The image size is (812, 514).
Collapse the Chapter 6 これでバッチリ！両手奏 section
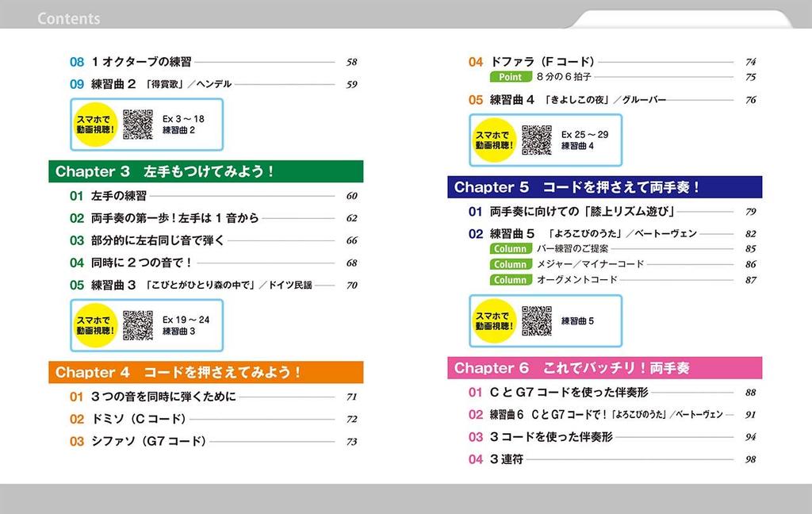click(605, 368)
